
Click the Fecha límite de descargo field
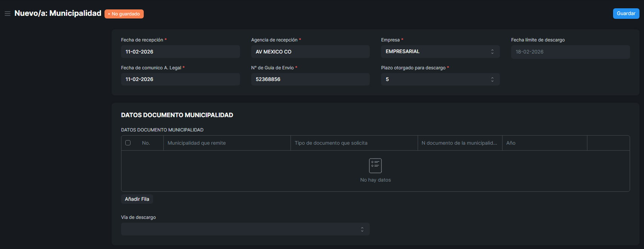(x=570, y=52)
